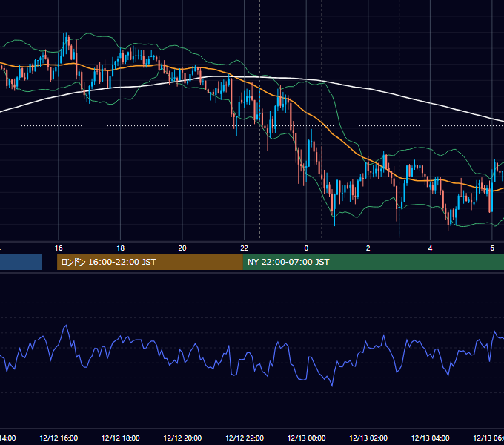504x445 pixels.
Task: Select the NY 22:00-07:00 JST session bar
Action: click(x=373, y=262)
